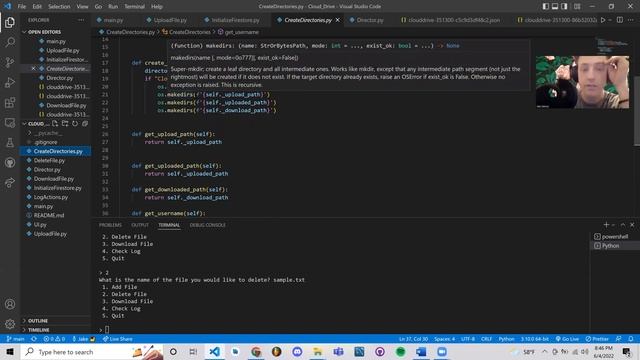Toggle the primary side bar layout button
This screenshot has height=360, width=640.
(x=546, y=7)
